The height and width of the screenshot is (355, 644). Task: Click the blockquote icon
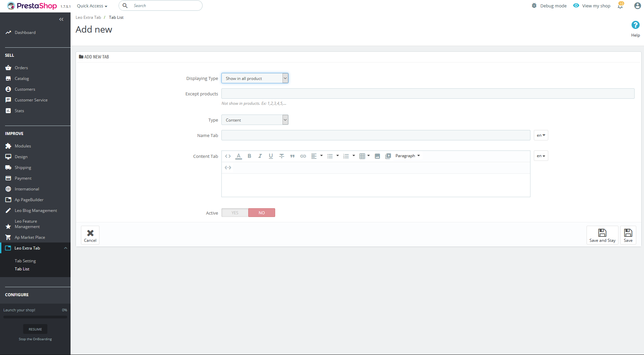point(292,156)
